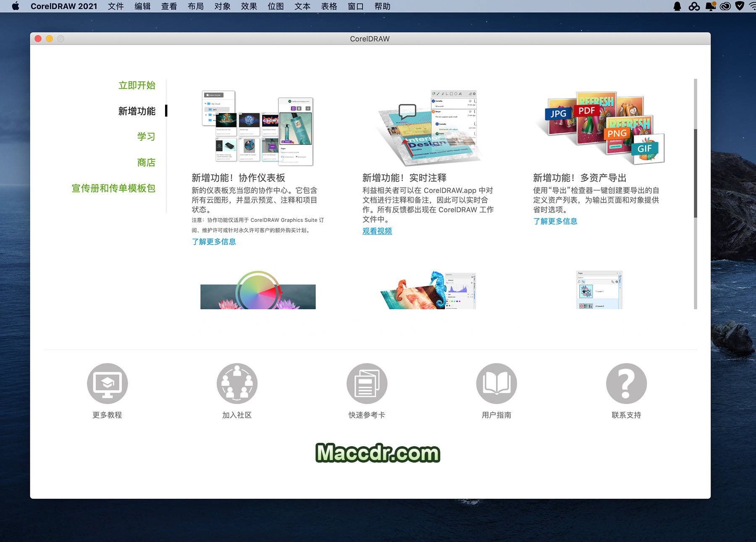Click the QQ penguin menu bar icon
This screenshot has height=542, width=756.
coord(677,6)
